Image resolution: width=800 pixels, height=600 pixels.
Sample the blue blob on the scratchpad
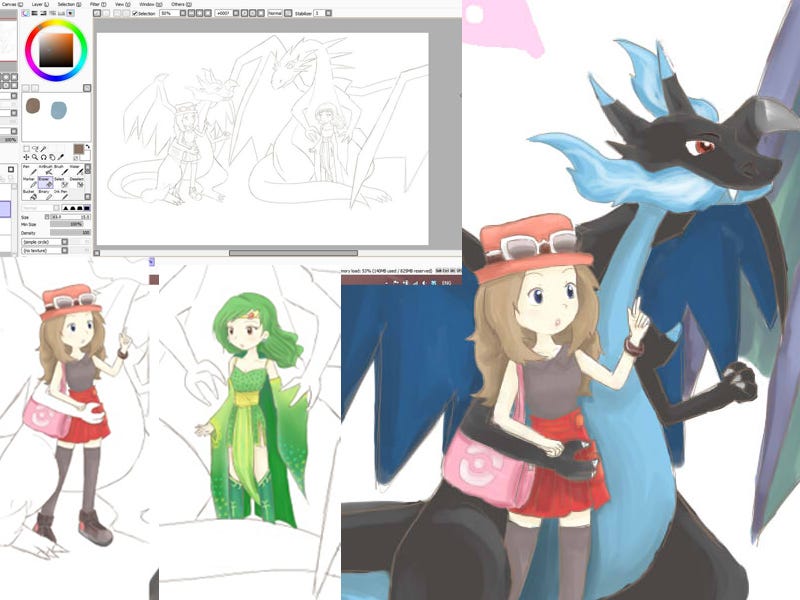tap(59, 110)
